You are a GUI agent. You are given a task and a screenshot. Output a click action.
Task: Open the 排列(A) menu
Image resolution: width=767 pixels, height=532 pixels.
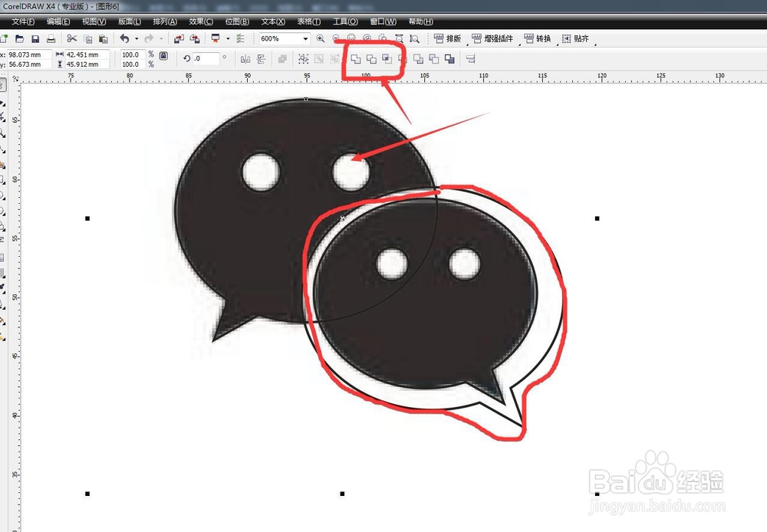pos(165,21)
